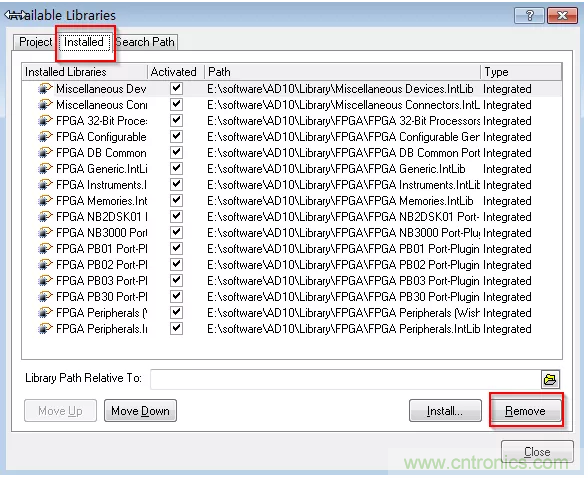Uncheck Miscellaneous Connectors activated checkbox

(176, 105)
